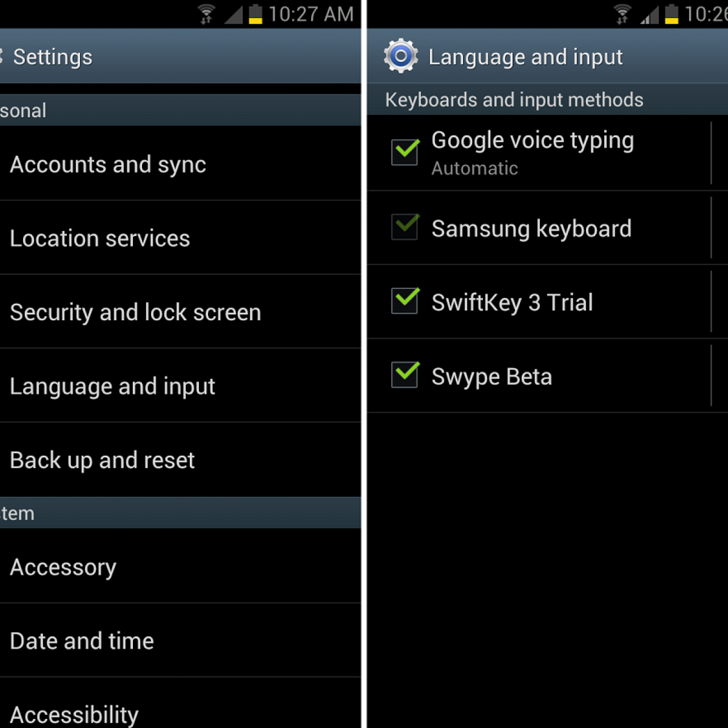This screenshot has height=728, width=728.
Task: Open Date and time settings
Action: click(180, 641)
